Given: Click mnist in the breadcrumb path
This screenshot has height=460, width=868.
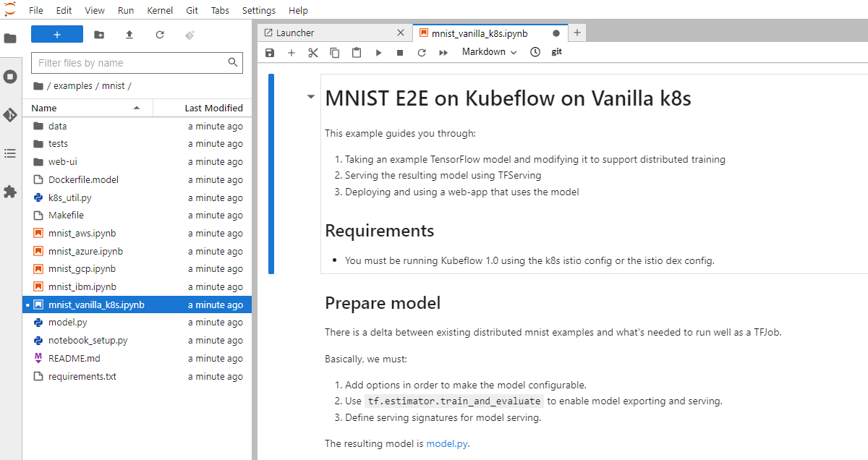Looking at the screenshot, I should tap(114, 85).
